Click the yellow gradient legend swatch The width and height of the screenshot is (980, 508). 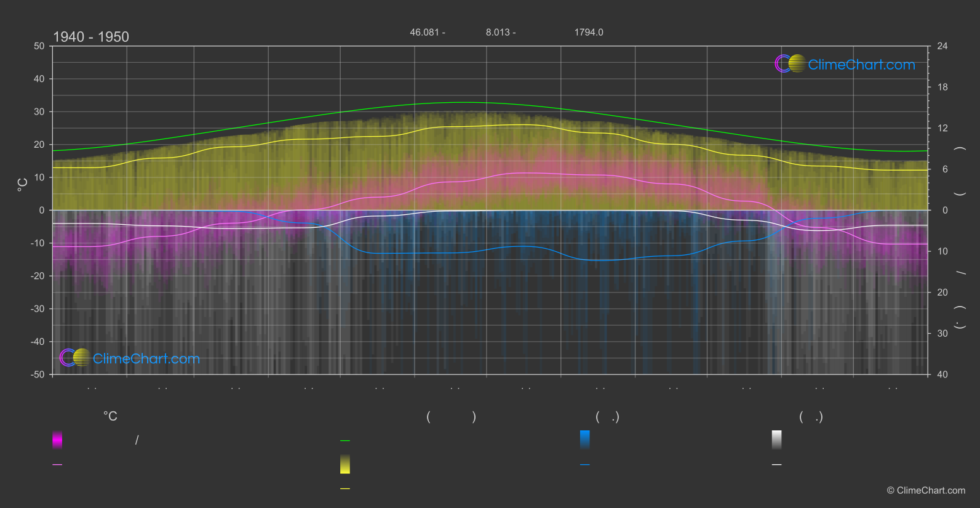click(345, 464)
